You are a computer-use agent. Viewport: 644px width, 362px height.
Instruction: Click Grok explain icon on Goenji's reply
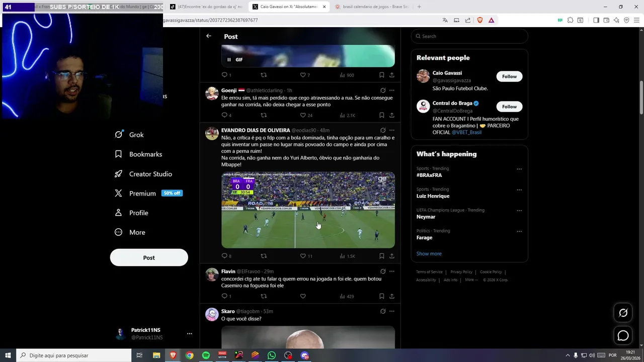(382, 90)
